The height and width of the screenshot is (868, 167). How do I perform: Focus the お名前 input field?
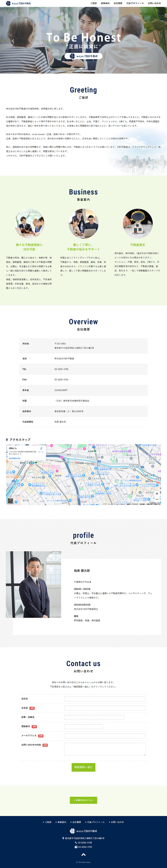pyautogui.click(x=105, y=708)
